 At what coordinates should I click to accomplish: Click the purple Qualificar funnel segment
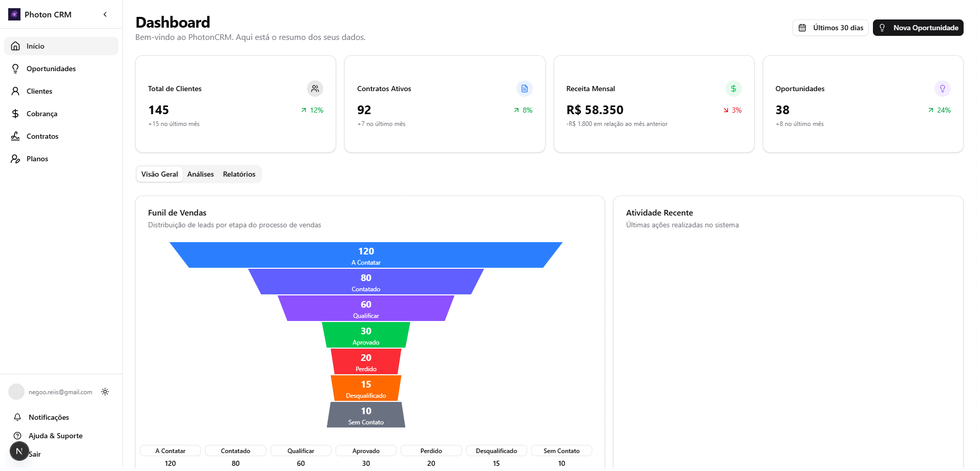point(365,308)
